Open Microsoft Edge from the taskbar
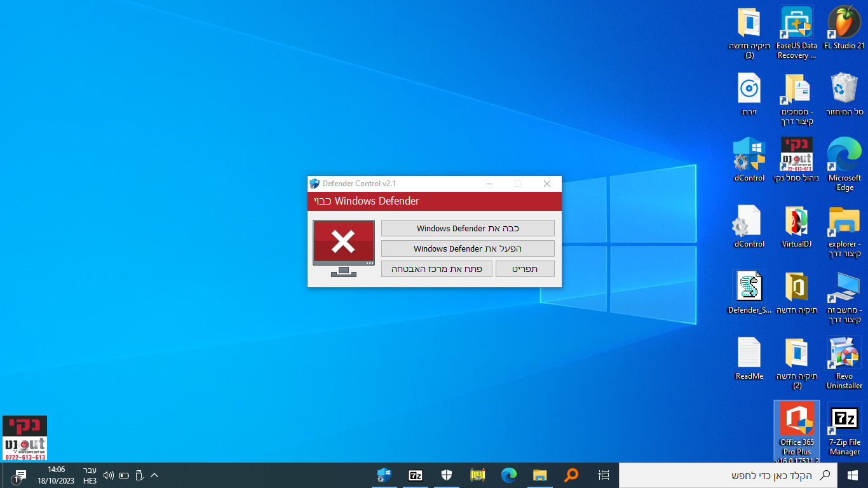 click(x=509, y=475)
